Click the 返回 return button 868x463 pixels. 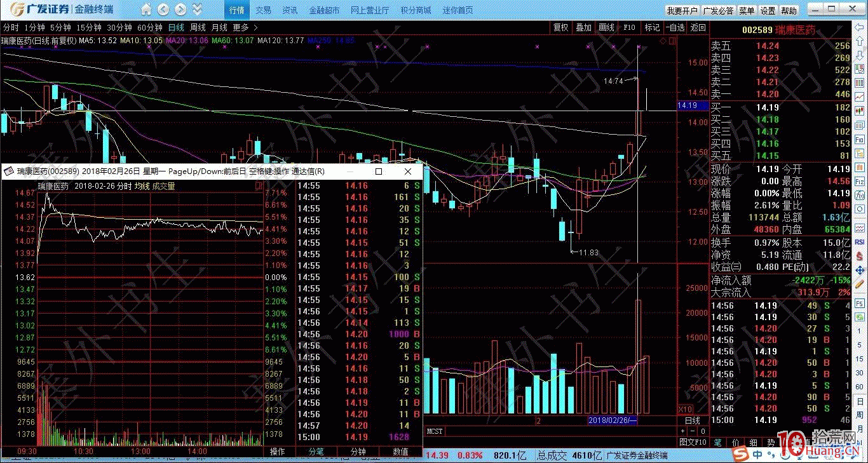(x=698, y=28)
